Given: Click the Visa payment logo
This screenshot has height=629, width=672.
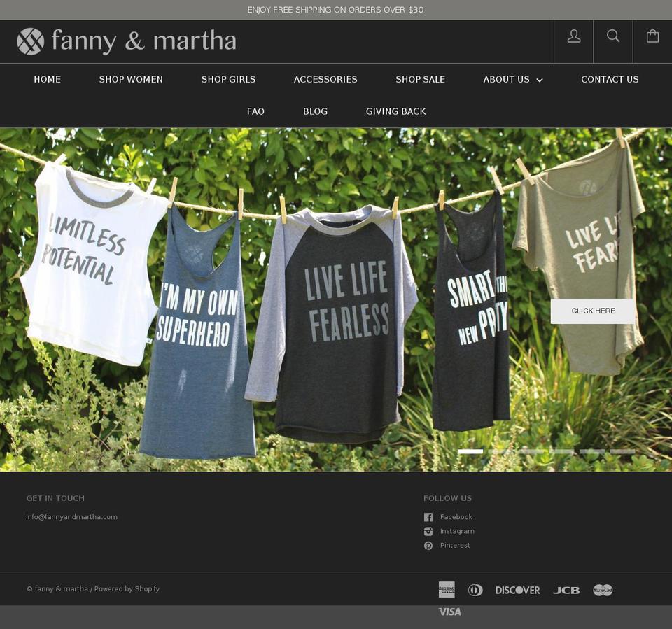Looking at the screenshot, I should [449, 612].
